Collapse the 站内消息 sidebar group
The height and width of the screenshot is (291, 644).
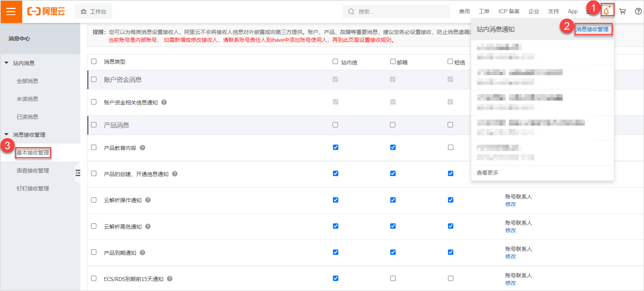[x=6, y=63]
